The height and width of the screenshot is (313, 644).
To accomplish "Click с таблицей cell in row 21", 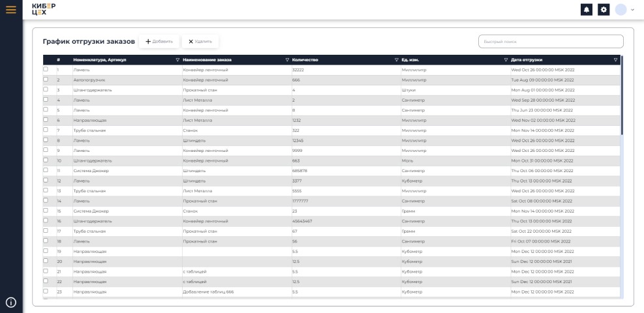I will [237, 271].
